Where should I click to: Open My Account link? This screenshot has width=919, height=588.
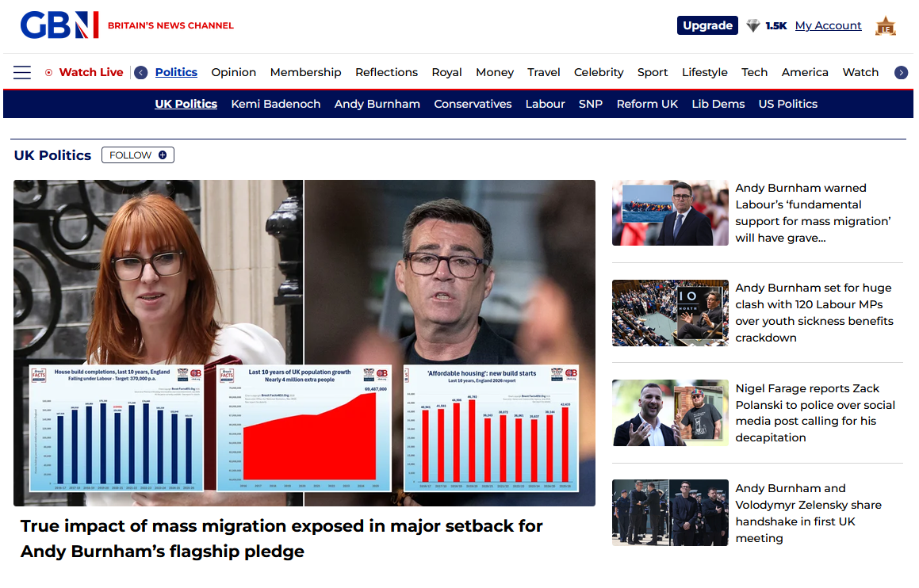(828, 26)
